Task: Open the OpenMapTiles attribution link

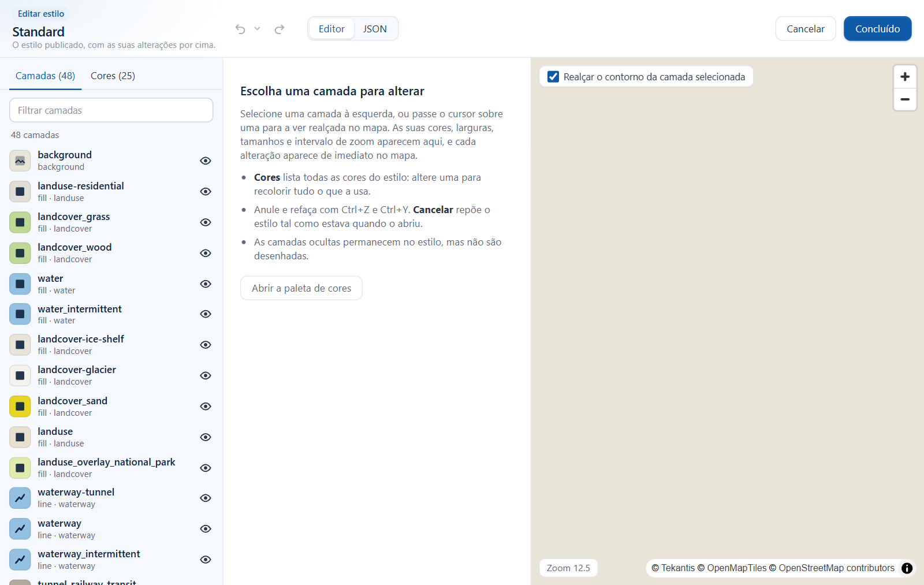Action: (736, 568)
